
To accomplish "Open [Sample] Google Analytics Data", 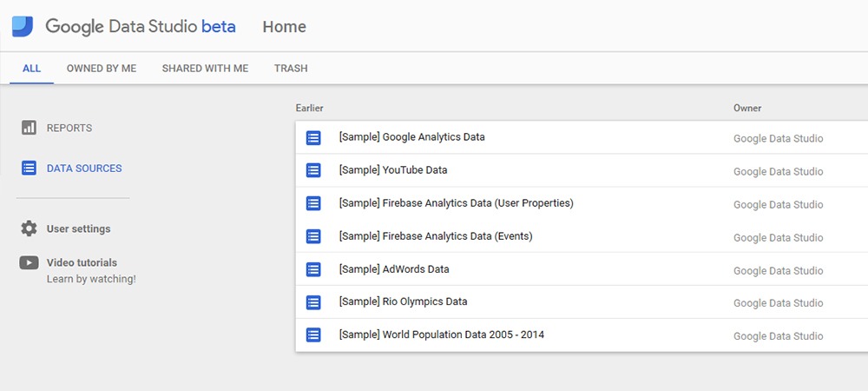I will [x=411, y=136].
